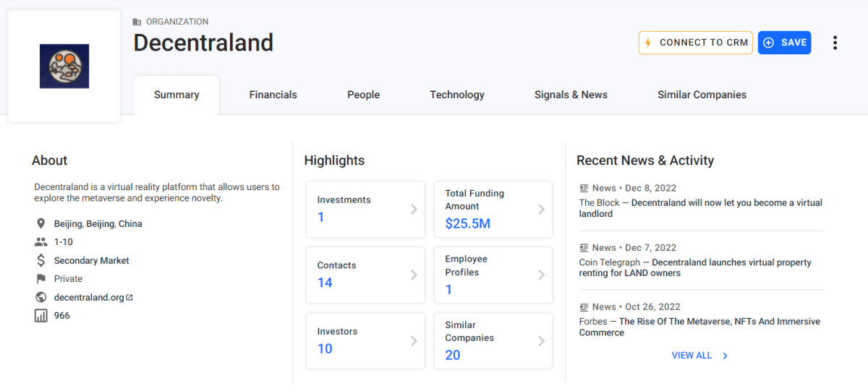Click the Connect to CRM button
Image resolution: width=868 pixels, height=386 pixels.
click(x=695, y=43)
